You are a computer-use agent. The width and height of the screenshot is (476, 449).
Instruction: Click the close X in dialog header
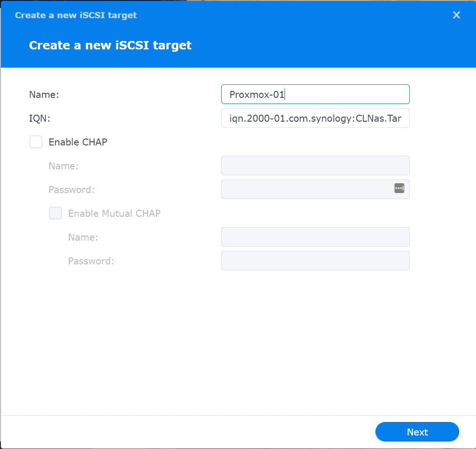(x=456, y=15)
